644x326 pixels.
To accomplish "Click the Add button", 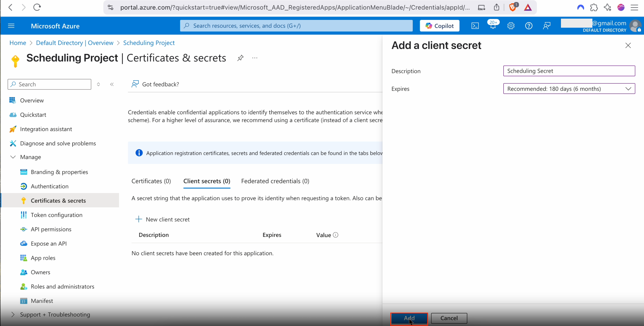I will point(409,318).
